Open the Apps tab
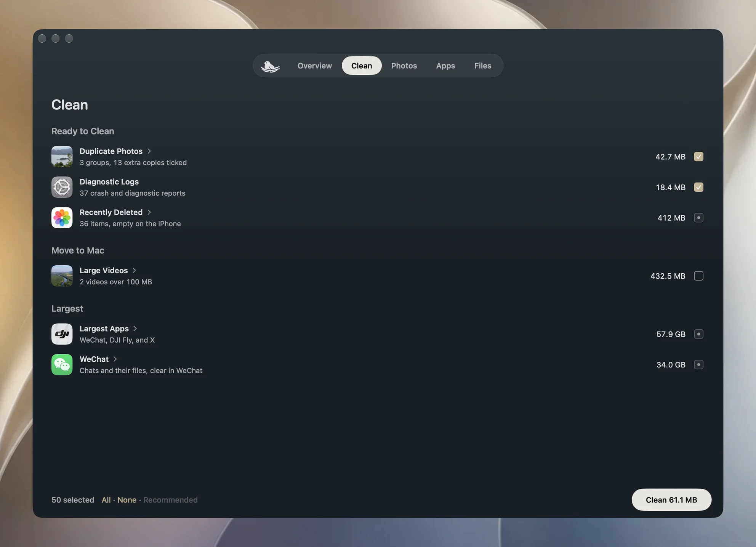Viewport: 756px width, 547px height. (x=445, y=66)
